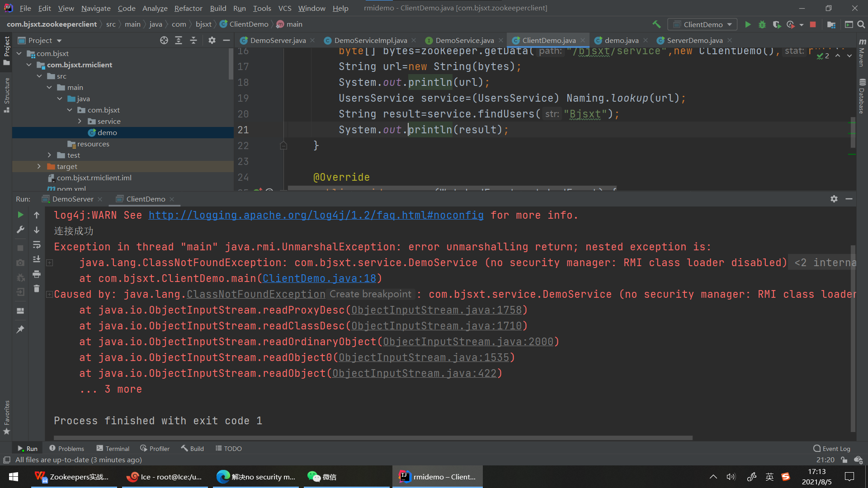Open the Terminal tool window

click(x=113, y=448)
